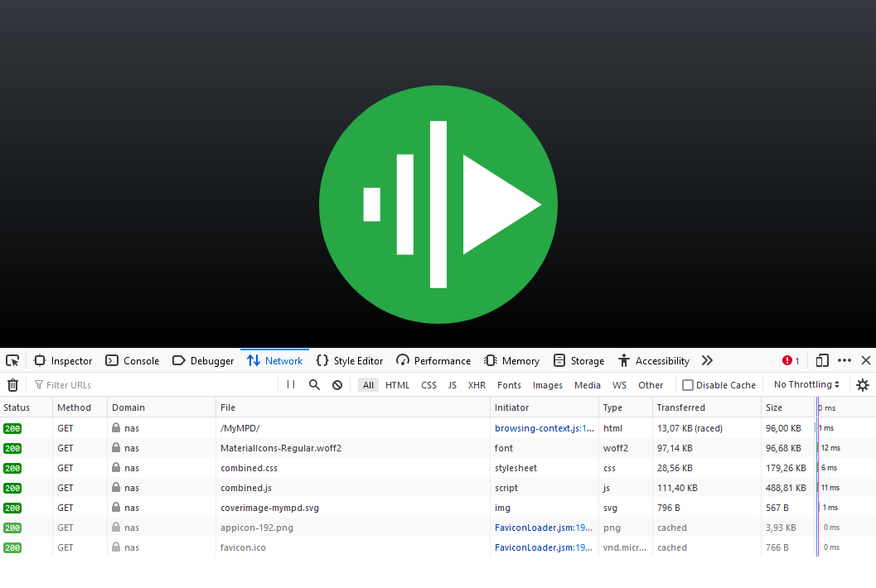Toggle responsive design mode icon
The image size is (876, 588).
[822, 361]
